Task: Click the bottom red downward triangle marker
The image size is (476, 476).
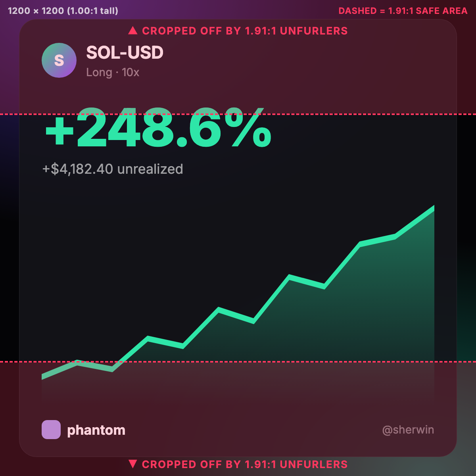Action: pyautogui.click(x=133, y=464)
